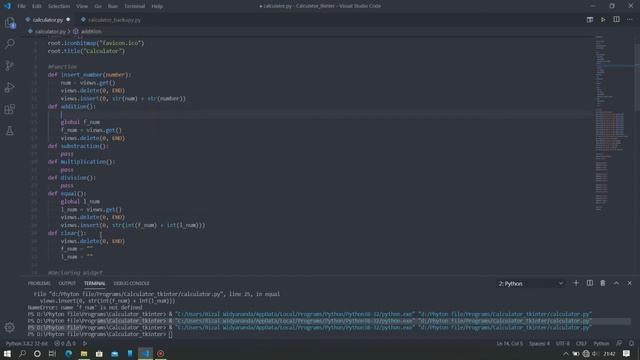Maximize the terminal panel with up chevron
The height and width of the screenshot is (360, 640).
coord(616,283)
